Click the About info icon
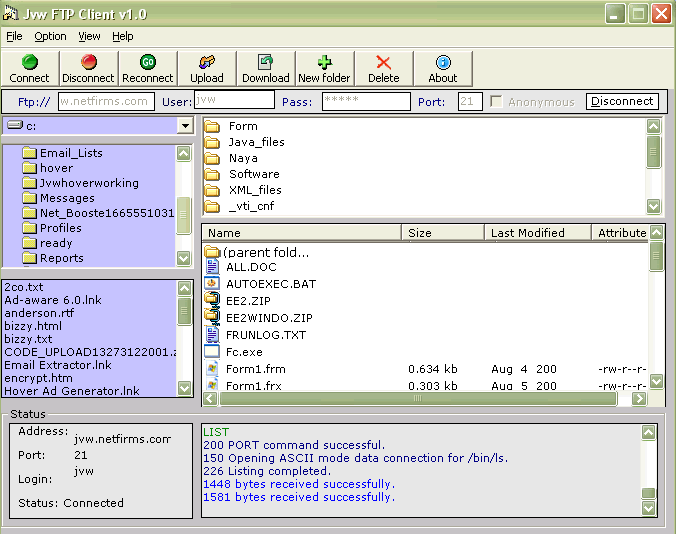The width and height of the screenshot is (676, 534). coord(443,62)
